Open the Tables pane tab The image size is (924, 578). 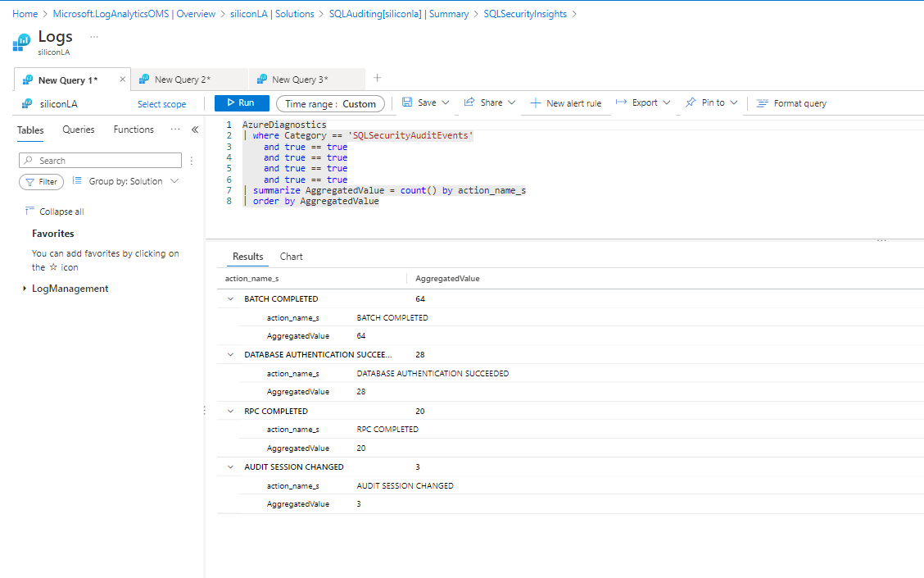click(x=30, y=130)
